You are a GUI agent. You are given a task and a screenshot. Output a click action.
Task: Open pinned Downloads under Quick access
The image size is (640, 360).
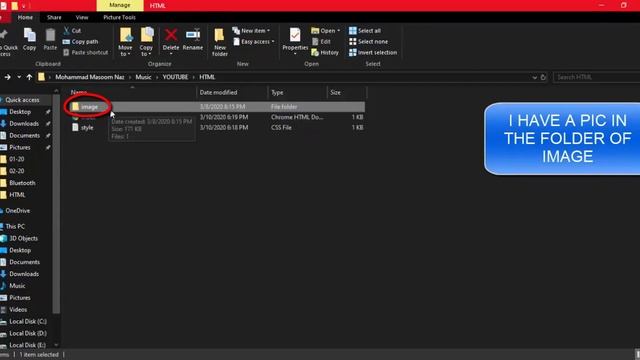tap(24, 124)
